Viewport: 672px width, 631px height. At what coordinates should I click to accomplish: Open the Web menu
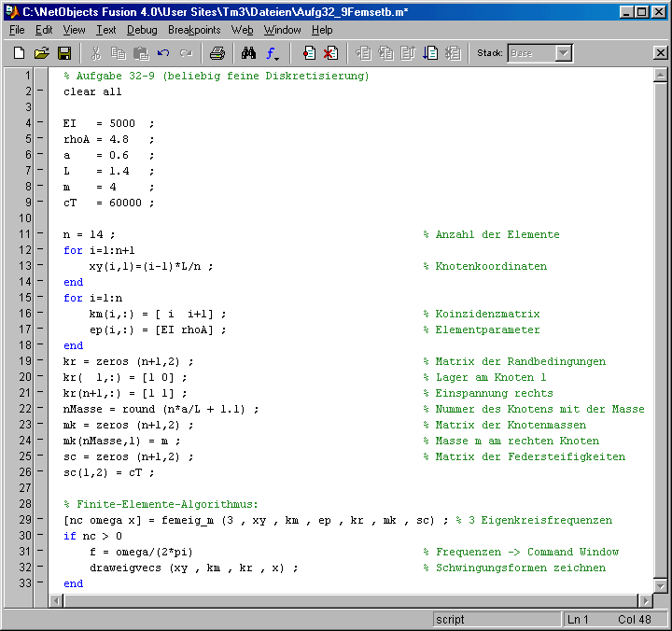(x=243, y=30)
